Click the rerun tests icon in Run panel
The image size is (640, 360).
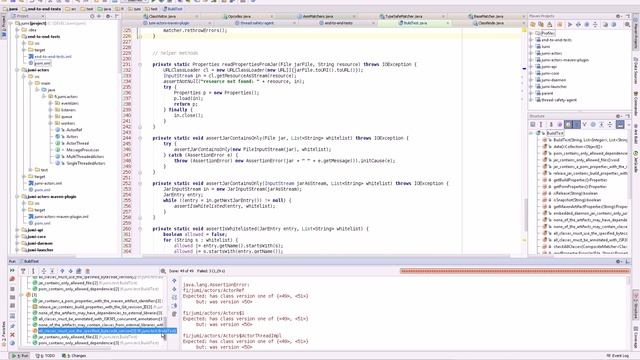tap(12, 271)
